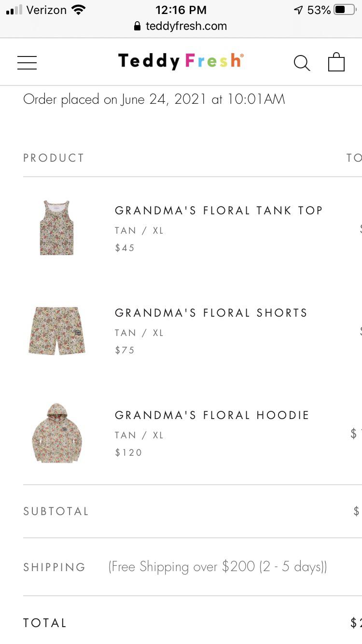The image size is (362, 644).
Task: Open Grandma's Floral Tank Top thumbnail
Action: tap(57, 228)
